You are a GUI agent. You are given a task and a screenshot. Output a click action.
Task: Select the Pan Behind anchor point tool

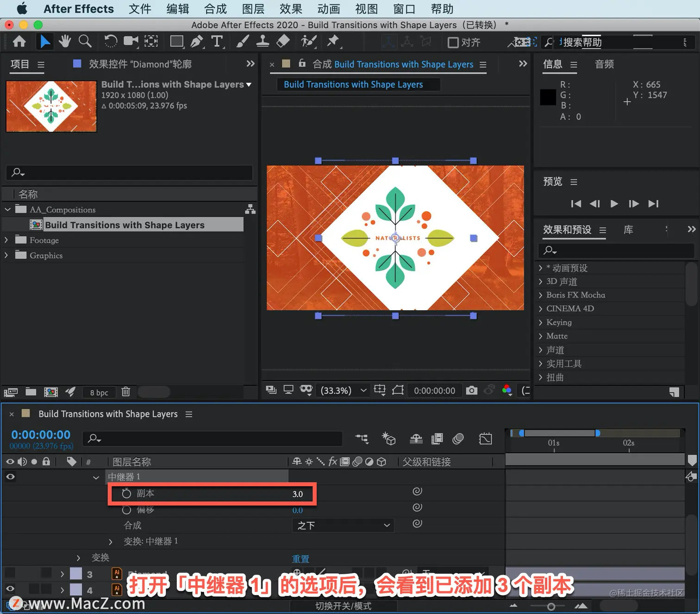[151, 42]
